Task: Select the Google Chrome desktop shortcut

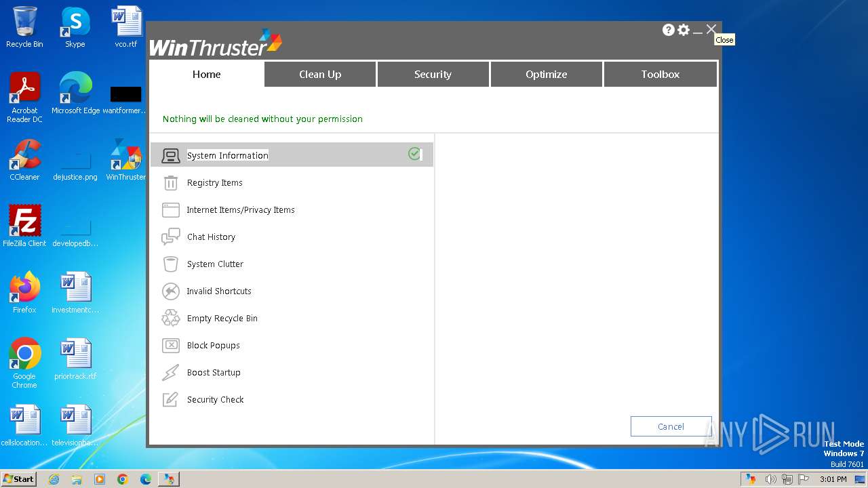Action: click(24, 363)
